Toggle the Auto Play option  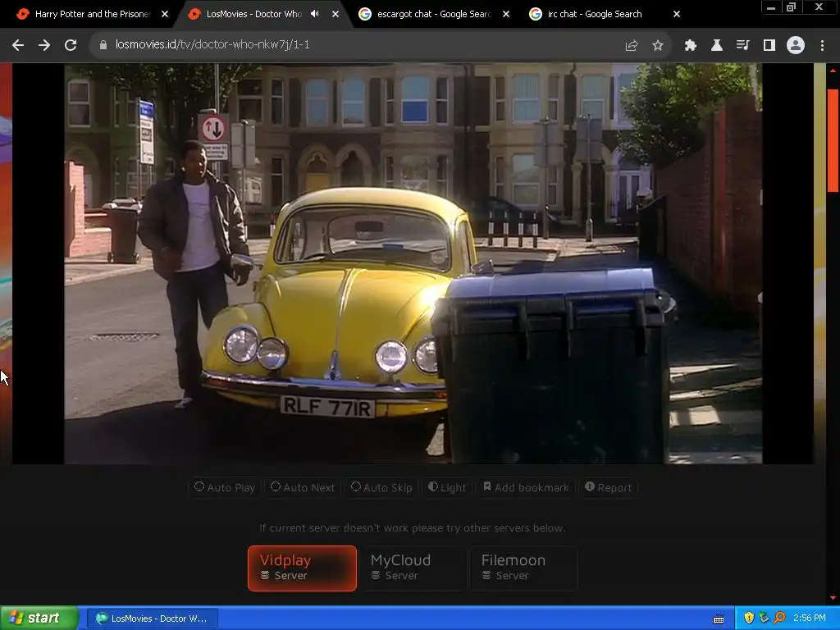(x=225, y=487)
